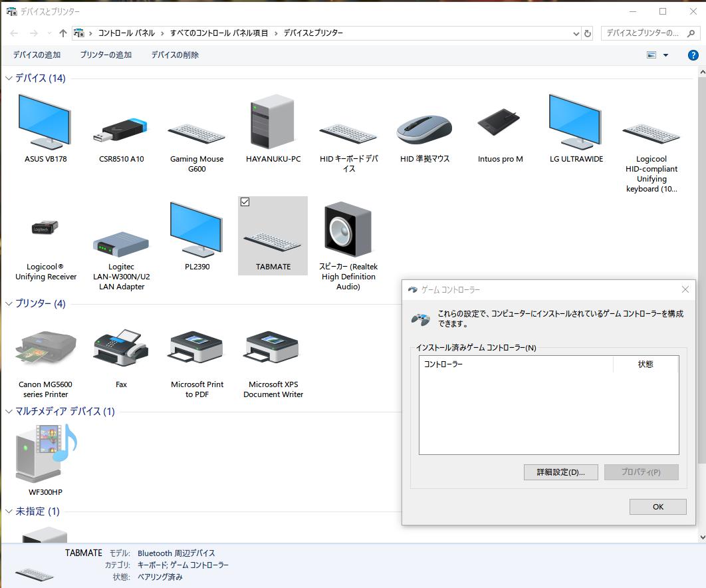
Task: Select the WF300HP multimedia device
Action: coord(46,453)
